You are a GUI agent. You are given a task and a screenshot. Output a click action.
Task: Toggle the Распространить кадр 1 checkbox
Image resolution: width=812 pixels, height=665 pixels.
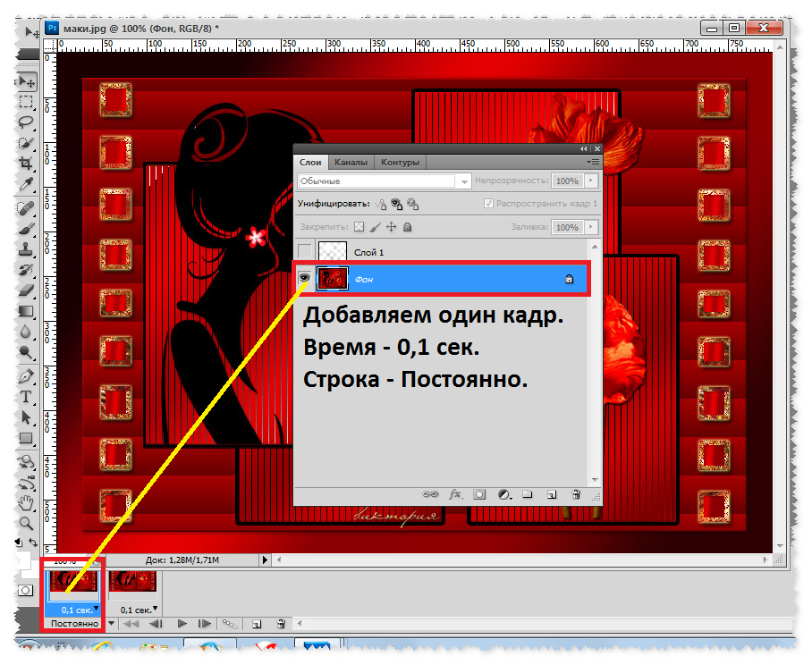point(487,204)
